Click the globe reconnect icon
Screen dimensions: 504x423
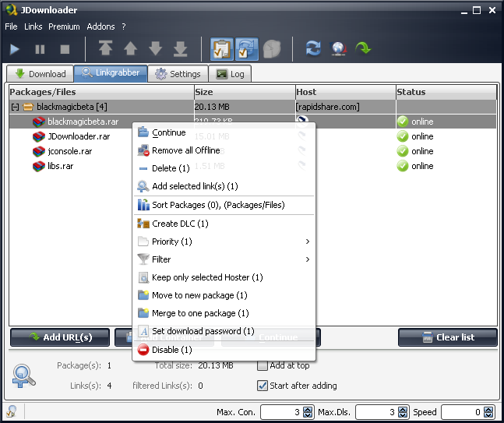coord(338,49)
